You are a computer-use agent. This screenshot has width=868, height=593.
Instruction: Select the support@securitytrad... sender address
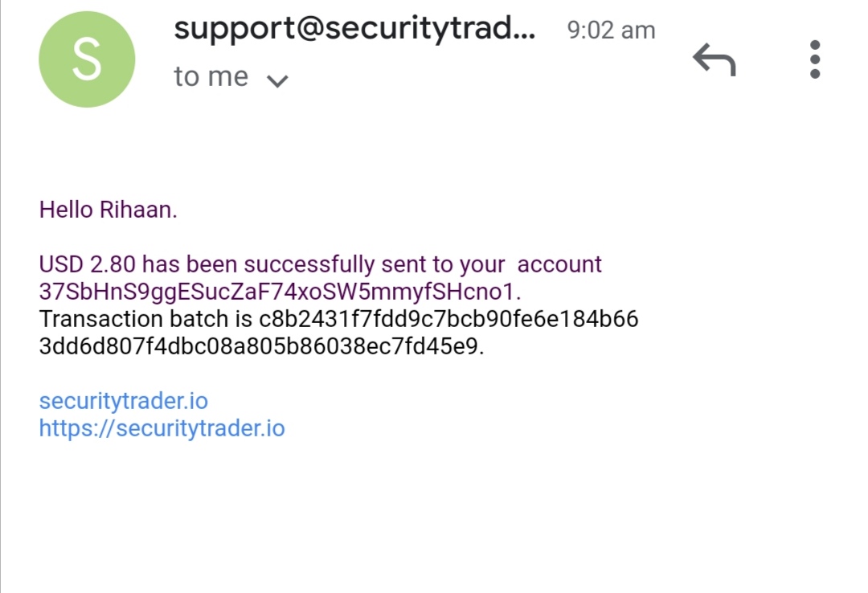pyautogui.click(x=355, y=27)
